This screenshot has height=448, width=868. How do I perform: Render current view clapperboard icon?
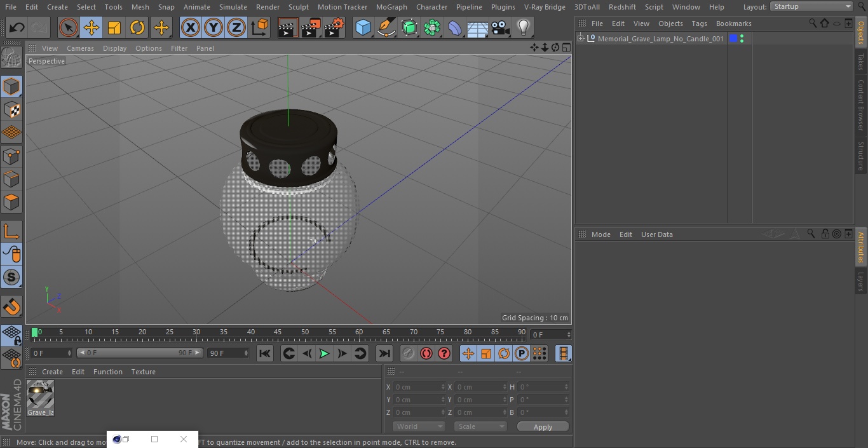pos(288,28)
